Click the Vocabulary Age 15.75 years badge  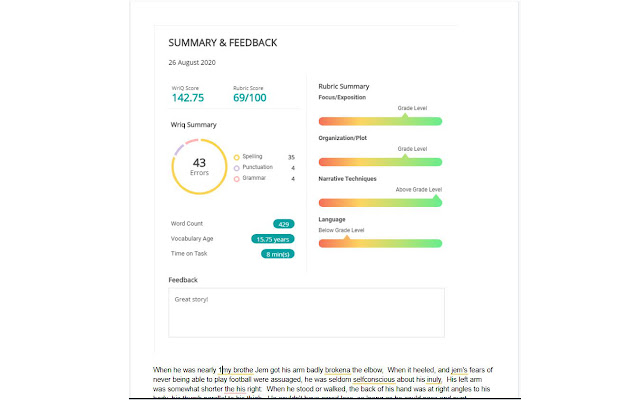click(x=272, y=239)
